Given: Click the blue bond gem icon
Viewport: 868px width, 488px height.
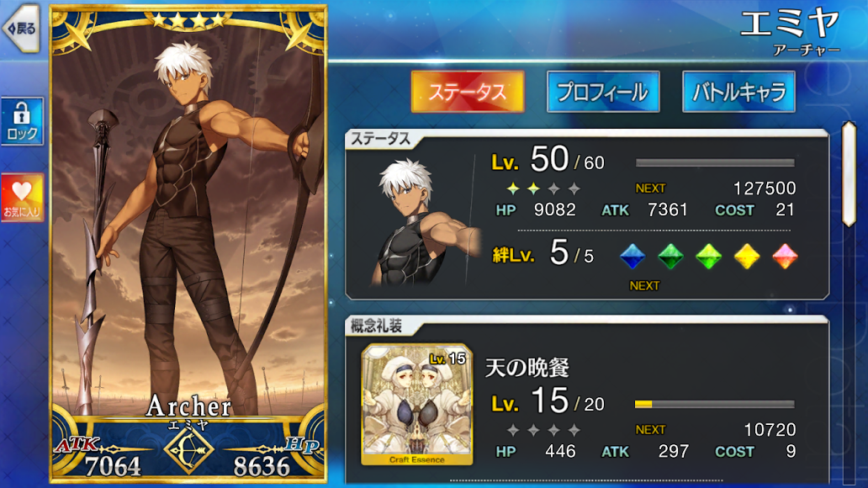Looking at the screenshot, I should pos(632,257).
